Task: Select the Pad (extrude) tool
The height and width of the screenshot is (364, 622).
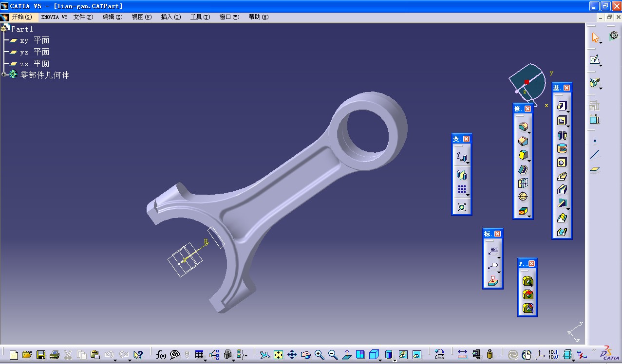Action: pos(562,106)
